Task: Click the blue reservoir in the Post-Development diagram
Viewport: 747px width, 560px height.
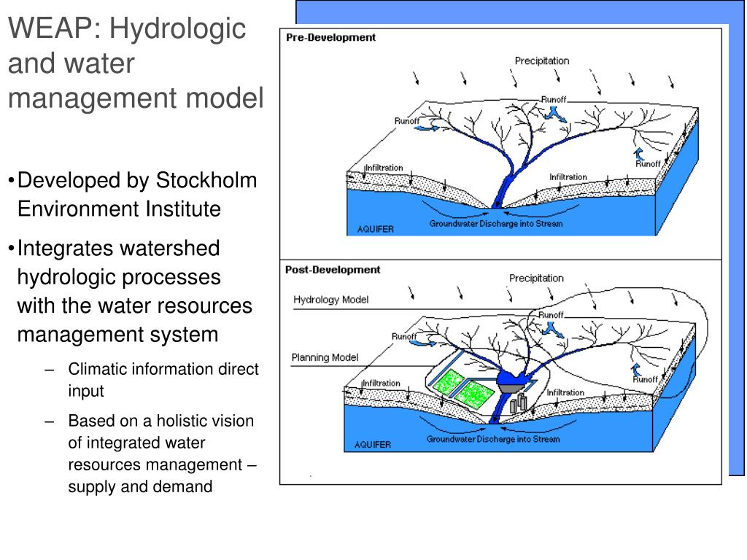Action: point(514,378)
